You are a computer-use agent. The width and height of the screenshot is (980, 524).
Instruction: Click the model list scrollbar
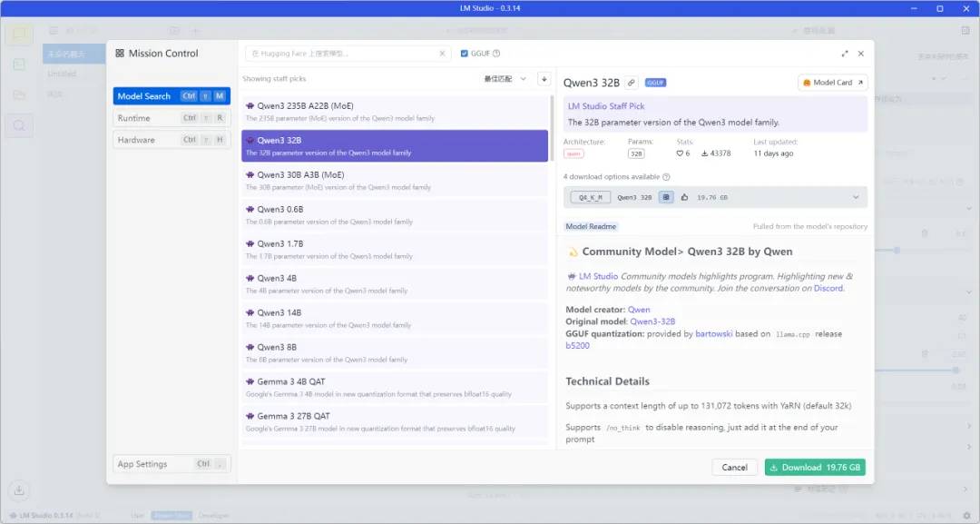coord(552,128)
